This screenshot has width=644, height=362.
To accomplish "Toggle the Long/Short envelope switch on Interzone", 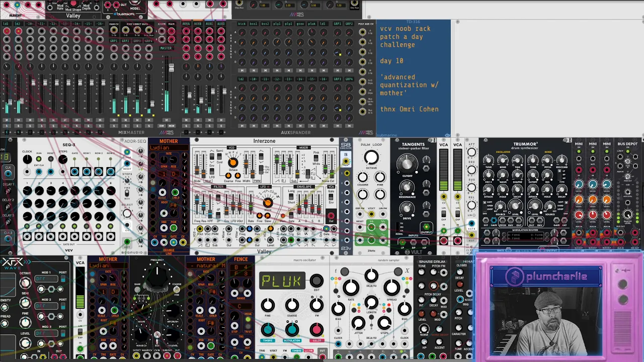I will click(292, 197).
